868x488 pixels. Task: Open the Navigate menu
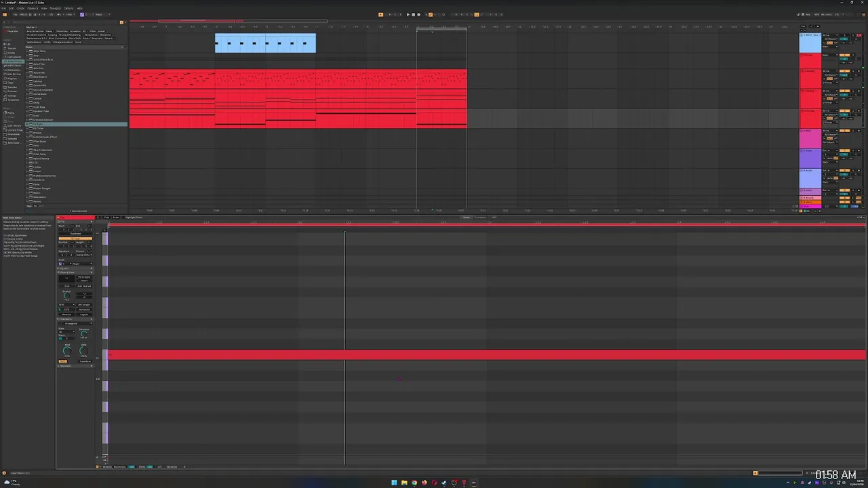(x=55, y=8)
